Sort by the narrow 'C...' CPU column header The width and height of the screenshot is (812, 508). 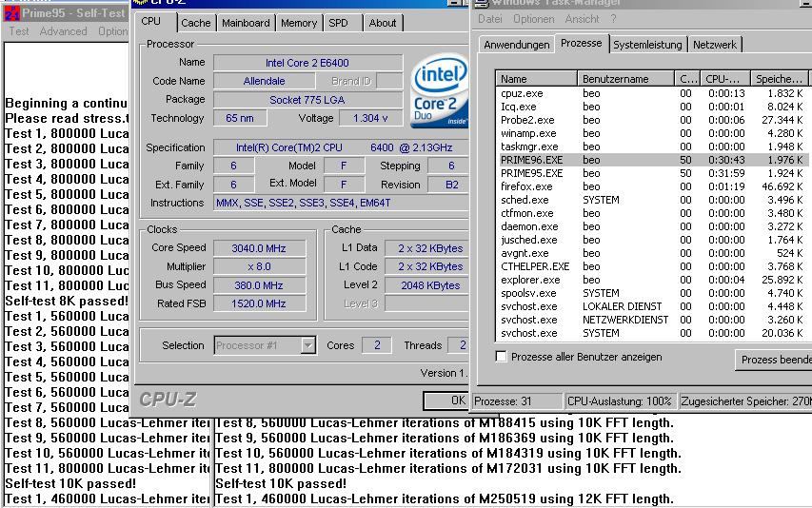[687, 79]
